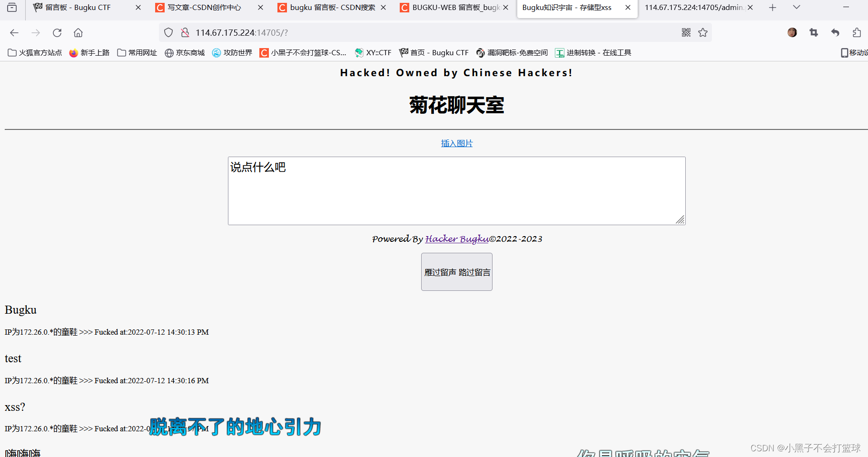The image size is (868, 457).
Task: Open the 小黑子不会打篮球-CS... bookmark
Action: [x=303, y=53]
